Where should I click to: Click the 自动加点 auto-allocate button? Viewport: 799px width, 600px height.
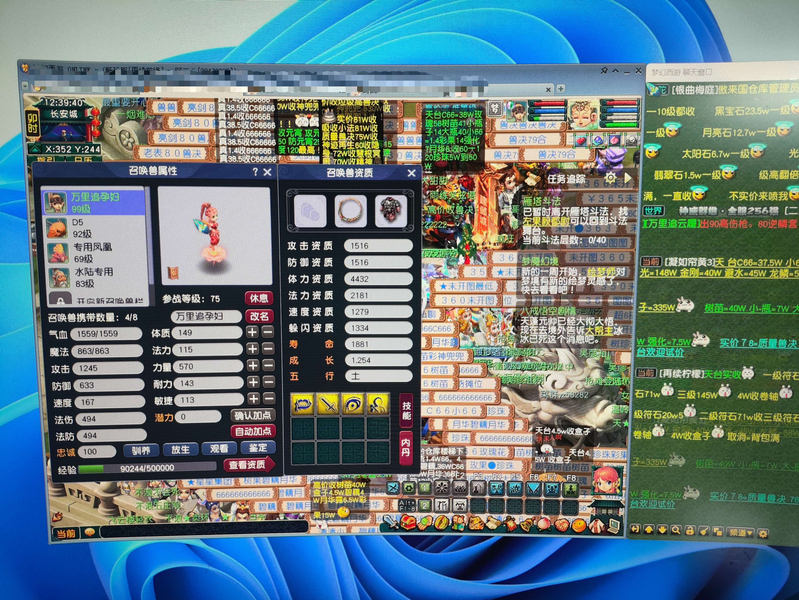(253, 431)
